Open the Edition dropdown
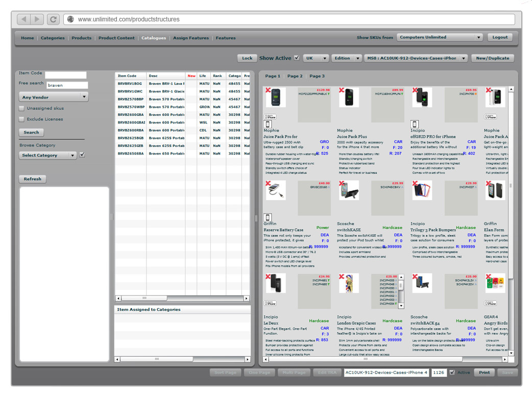The image size is (532, 396). point(346,58)
